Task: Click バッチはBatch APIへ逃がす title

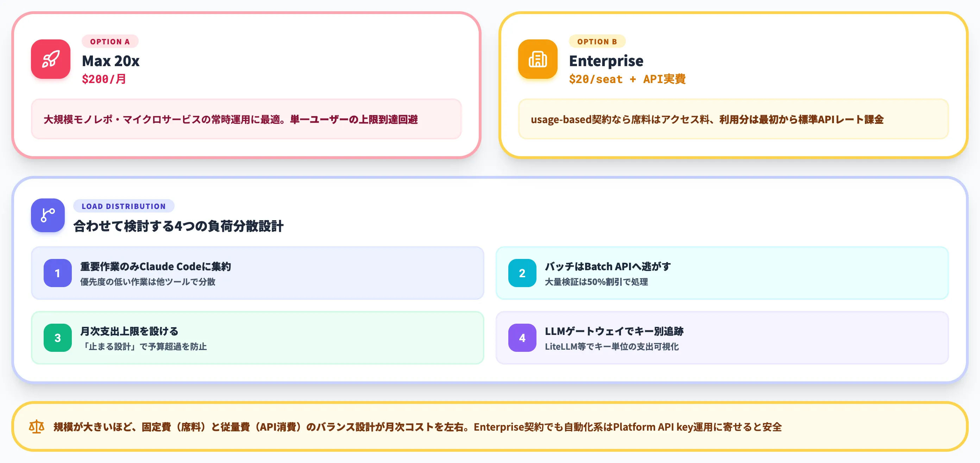Action: click(x=608, y=266)
